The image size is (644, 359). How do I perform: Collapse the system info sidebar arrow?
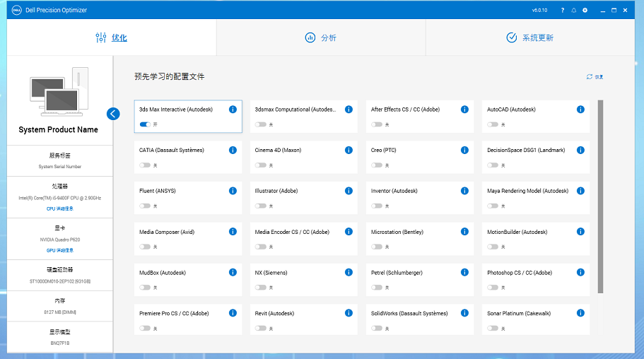point(113,114)
